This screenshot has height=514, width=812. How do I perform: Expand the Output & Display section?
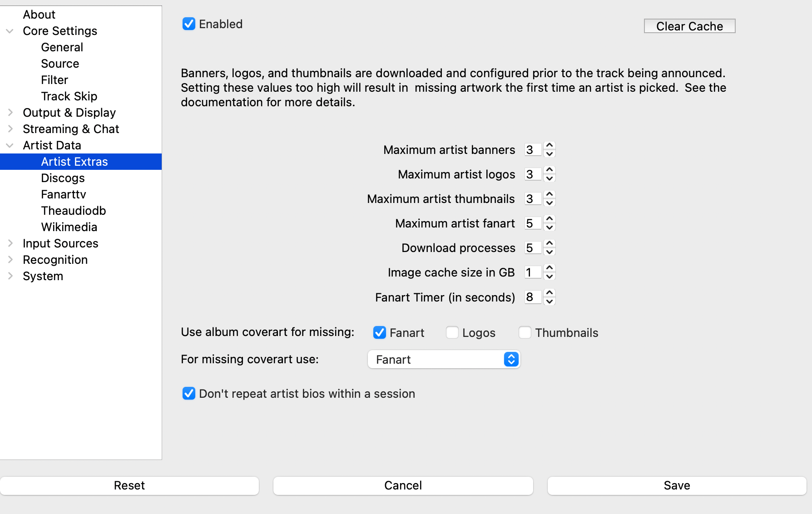tap(10, 113)
